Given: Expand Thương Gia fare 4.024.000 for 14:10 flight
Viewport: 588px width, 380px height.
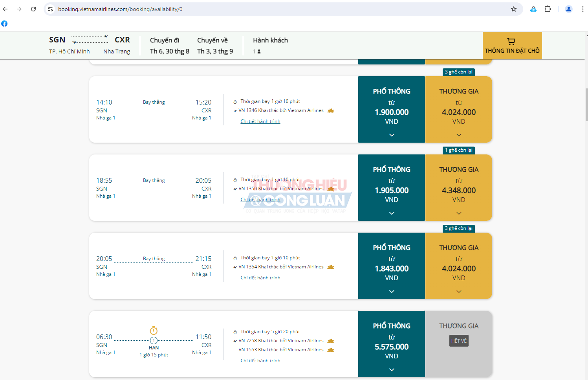Looking at the screenshot, I should click(x=459, y=135).
